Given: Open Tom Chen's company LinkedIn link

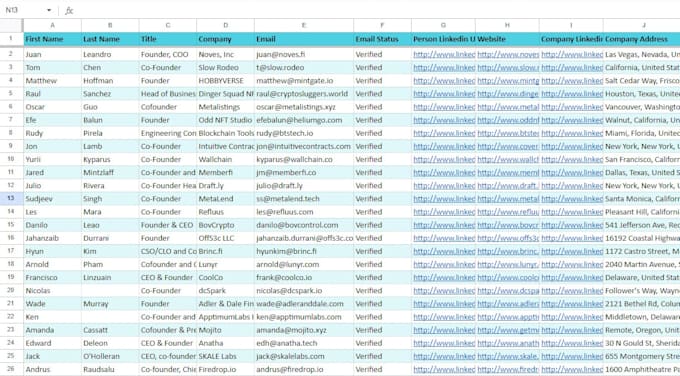Looking at the screenshot, I should [x=572, y=68].
